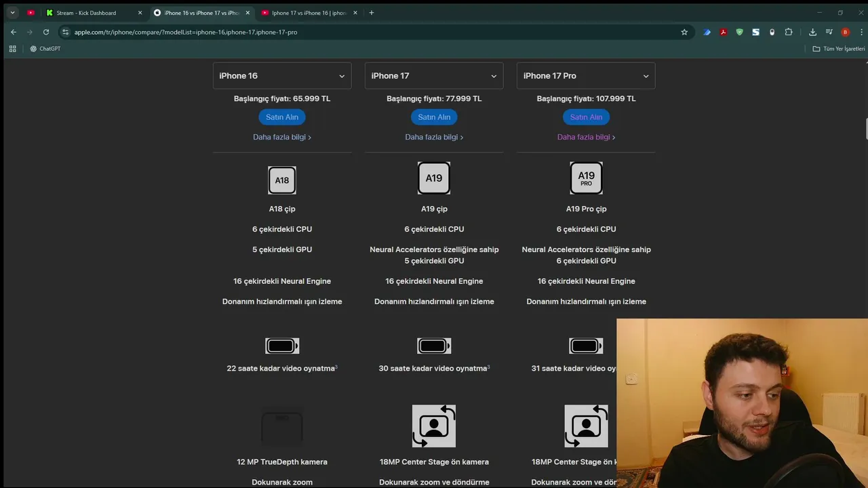868x488 pixels.
Task: Close the Iphone 17 vs iPhone 16 YouTube tab
Action: pyautogui.click(x=355, y=12)
